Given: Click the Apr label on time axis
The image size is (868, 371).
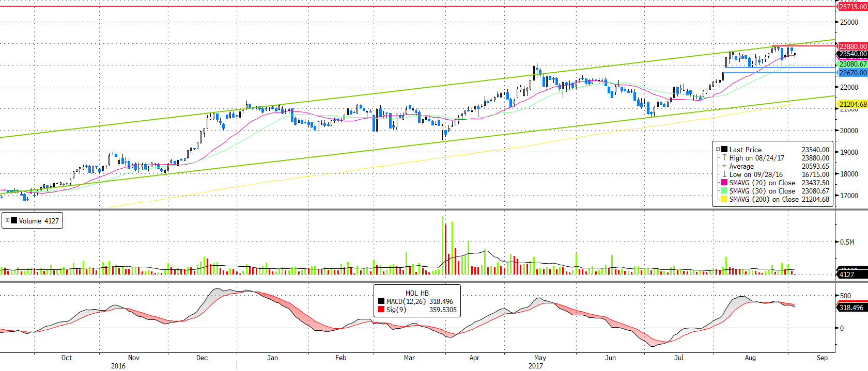Looking at the screenshot, I should (x=474, y=358).
